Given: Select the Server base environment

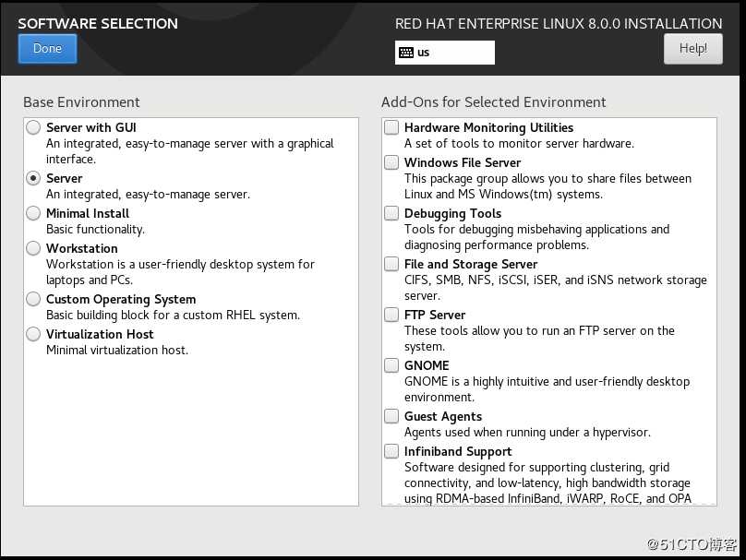Looking at the screenshot, I should point(33,178).
